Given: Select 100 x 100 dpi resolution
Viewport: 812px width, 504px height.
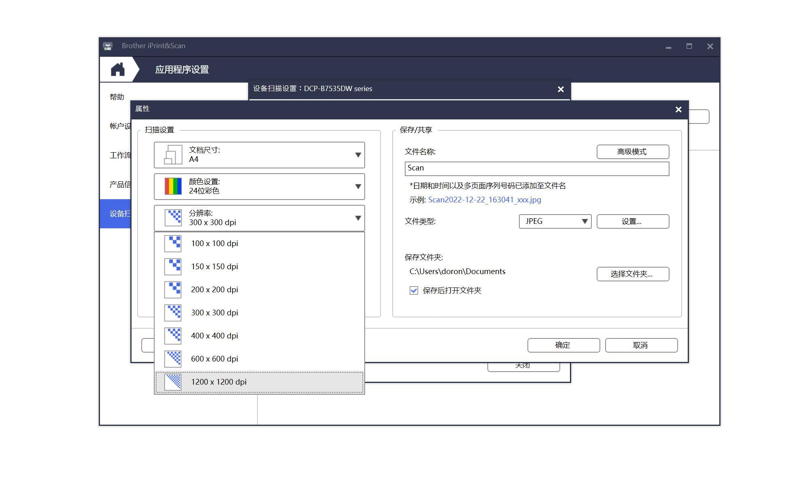Looking at the screenshot, I should click(259, 244).
